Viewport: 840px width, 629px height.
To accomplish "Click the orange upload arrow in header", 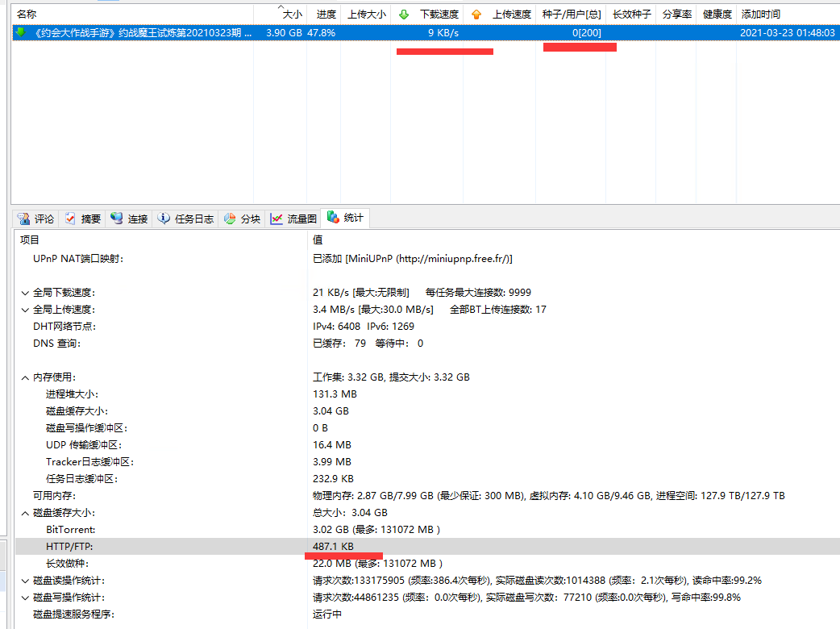I will (x=476, y=15).
